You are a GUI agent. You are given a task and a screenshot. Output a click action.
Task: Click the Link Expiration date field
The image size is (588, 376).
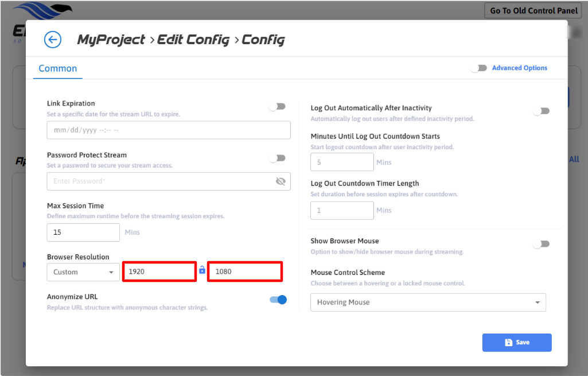169,130
